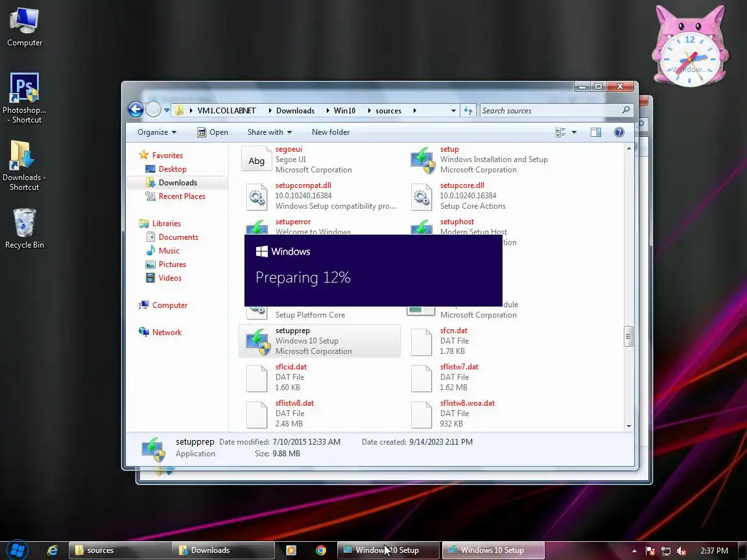This screenshot has height=560, width=747.
Task: Click the Windows Start button
Action: (18, 550)
